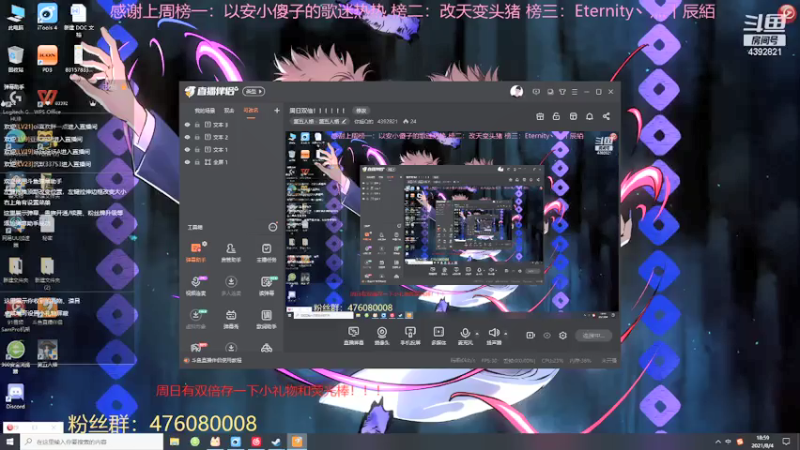The image size is (800, 450).
Task: Open Windows Start menu
Action: 10,442
